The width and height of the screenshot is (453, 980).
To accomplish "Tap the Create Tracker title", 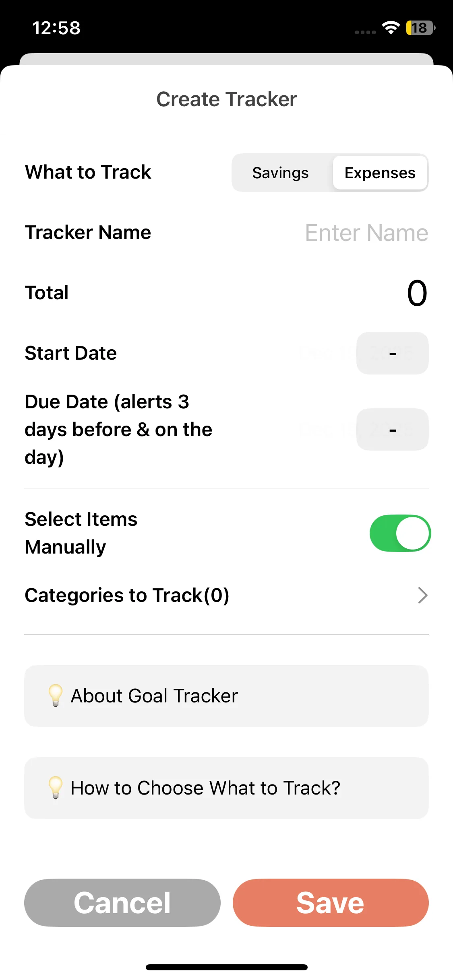I will pyautogui.click(x=226, y=99).
